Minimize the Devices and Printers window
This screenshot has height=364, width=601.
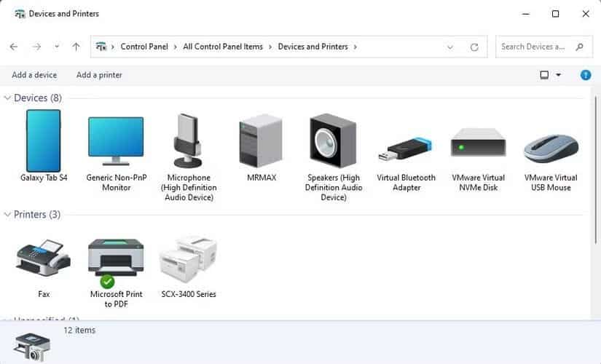click(526, 14)
